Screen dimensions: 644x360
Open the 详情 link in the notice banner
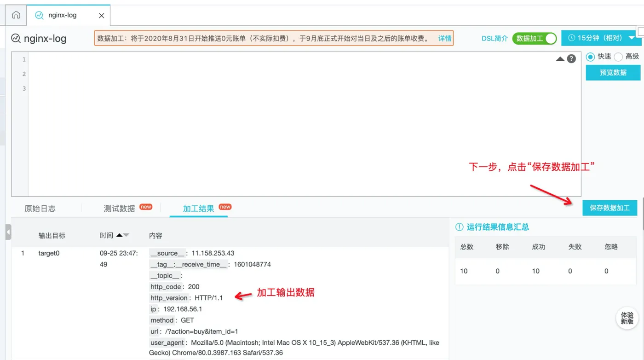point(445,38)
